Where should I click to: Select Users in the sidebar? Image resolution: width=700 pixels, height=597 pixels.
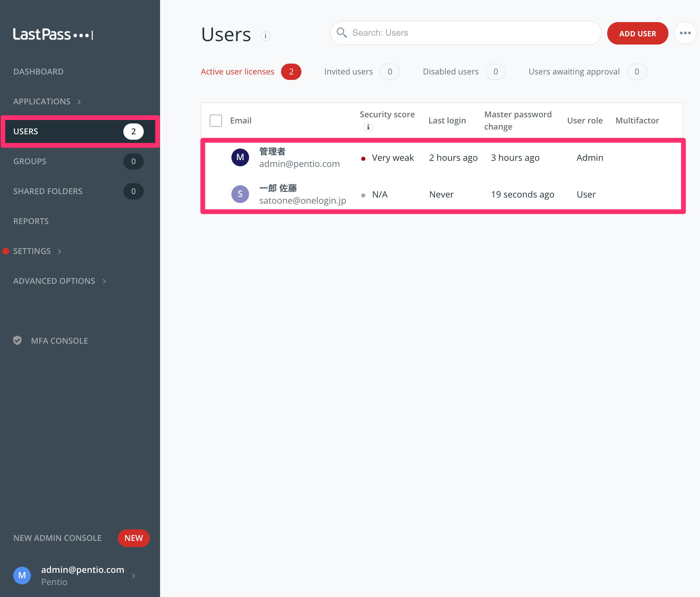80,132
